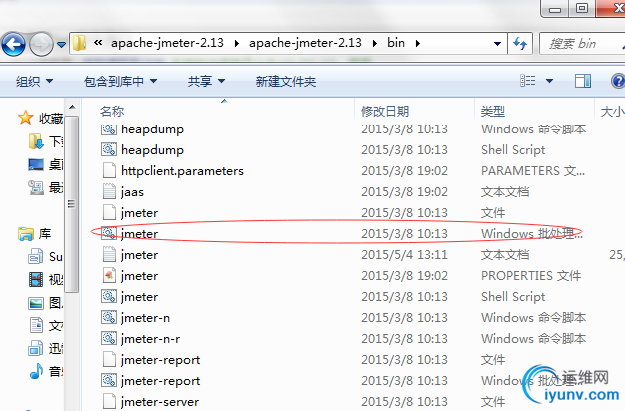Select the Su library item in sidebar
The image size is (625, 411).
point(45,256)
